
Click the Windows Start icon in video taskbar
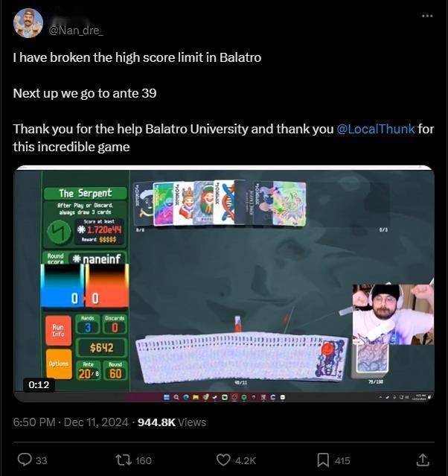(167, 397)
